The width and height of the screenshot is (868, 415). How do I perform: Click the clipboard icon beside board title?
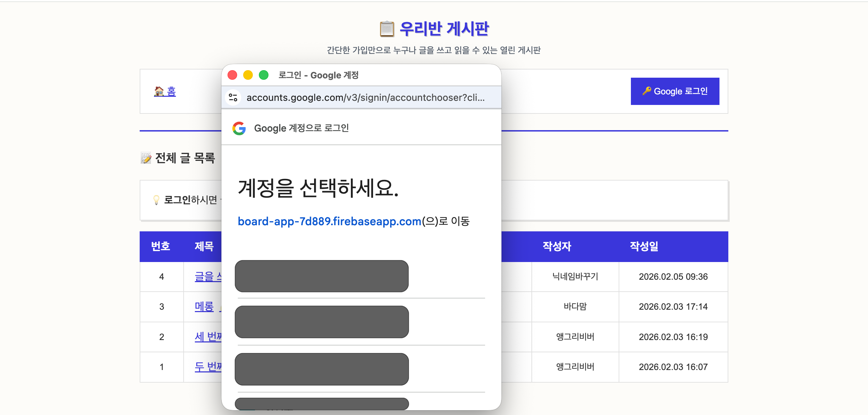[x=387, y=29]
